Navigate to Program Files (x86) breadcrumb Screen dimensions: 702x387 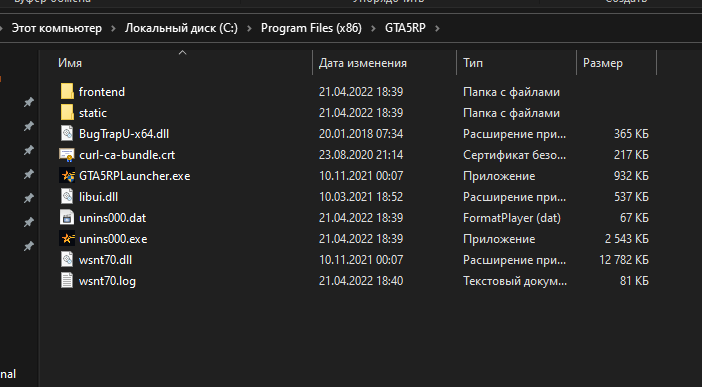pyautogui.click(x=311, y=28)
